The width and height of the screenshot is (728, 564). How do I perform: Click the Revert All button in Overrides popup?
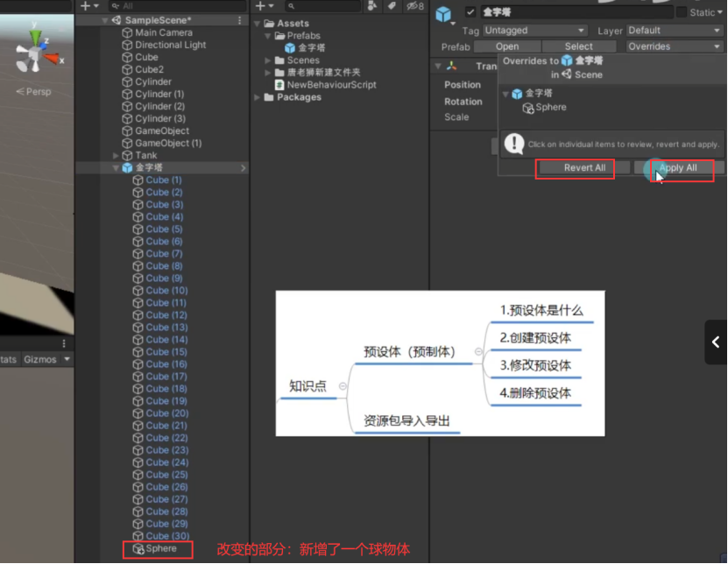coord(575,169)
